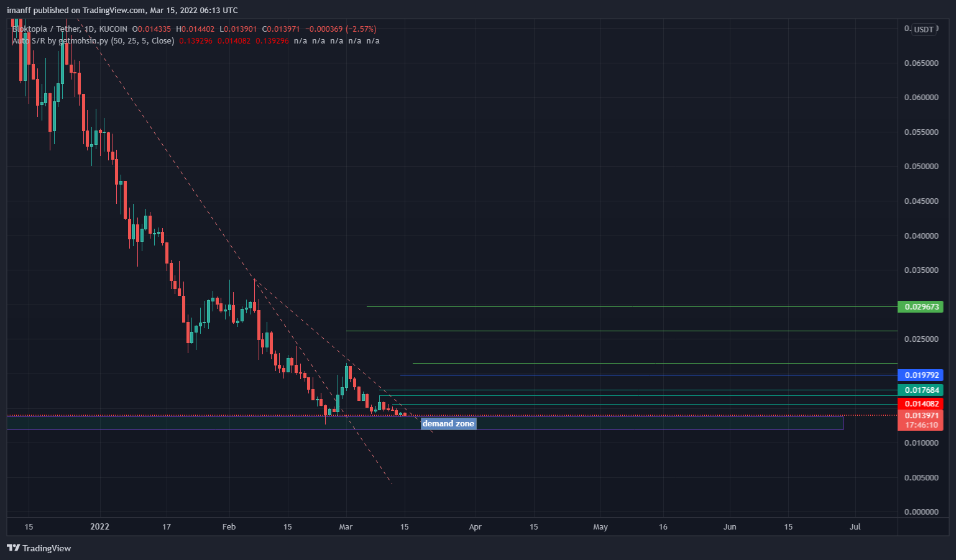956x560 pixels.
Task: Click the high value H0.014402
Action: click(195, 29)
